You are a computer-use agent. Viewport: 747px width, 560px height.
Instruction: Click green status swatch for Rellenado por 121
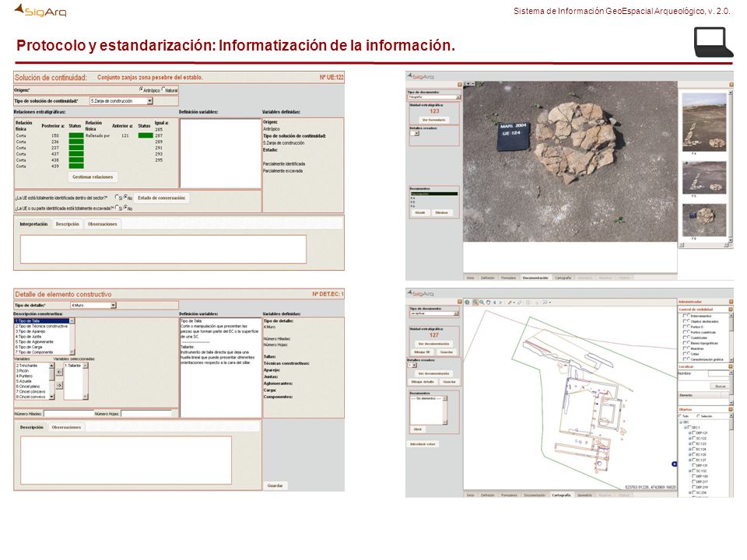146,135
